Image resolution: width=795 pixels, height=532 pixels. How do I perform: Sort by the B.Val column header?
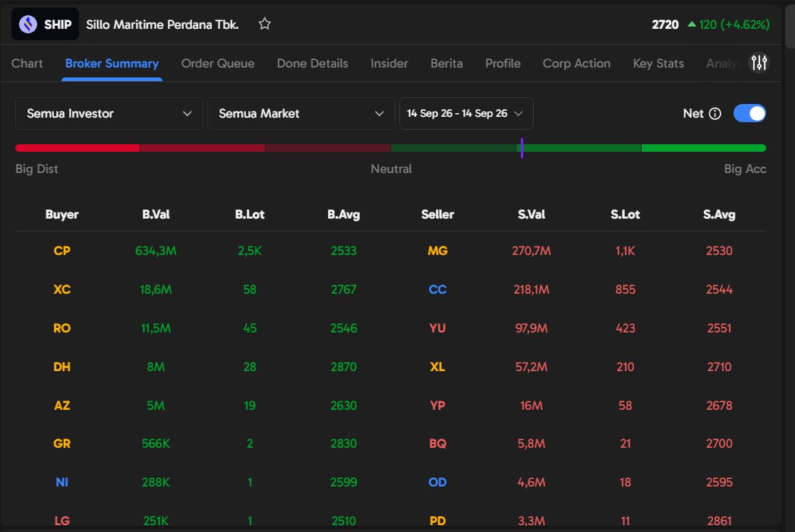pyautogui.click(x=156, y=214)
